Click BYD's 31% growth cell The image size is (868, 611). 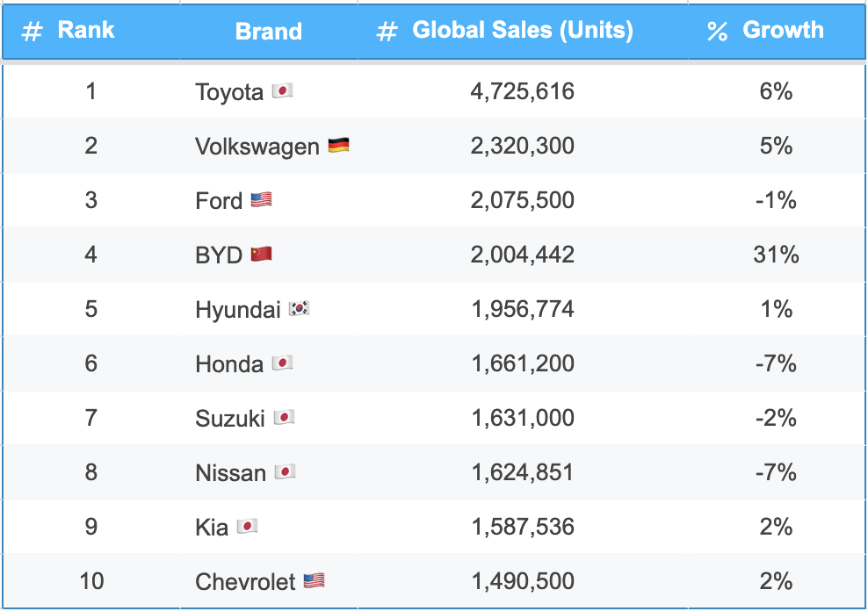(x=777, y=255)
